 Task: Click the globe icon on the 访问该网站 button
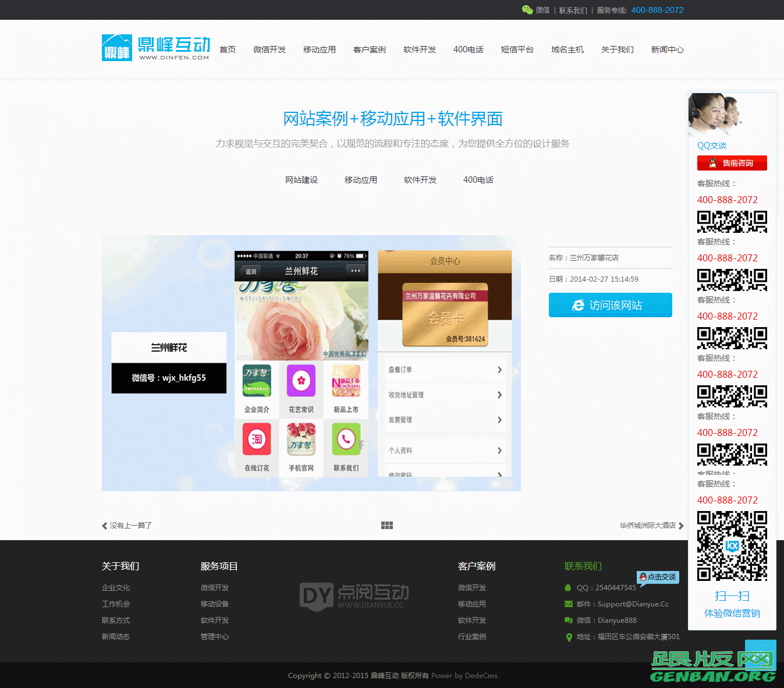[x=578, y=305]
